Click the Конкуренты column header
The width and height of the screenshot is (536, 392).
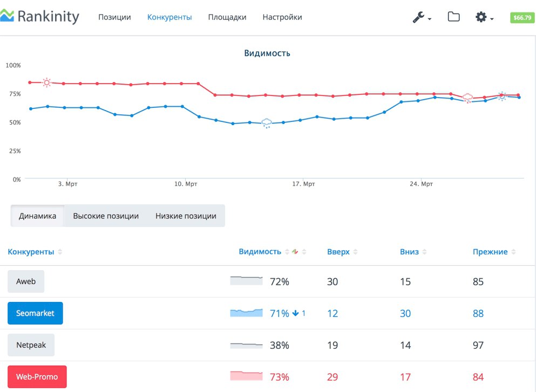31,252
